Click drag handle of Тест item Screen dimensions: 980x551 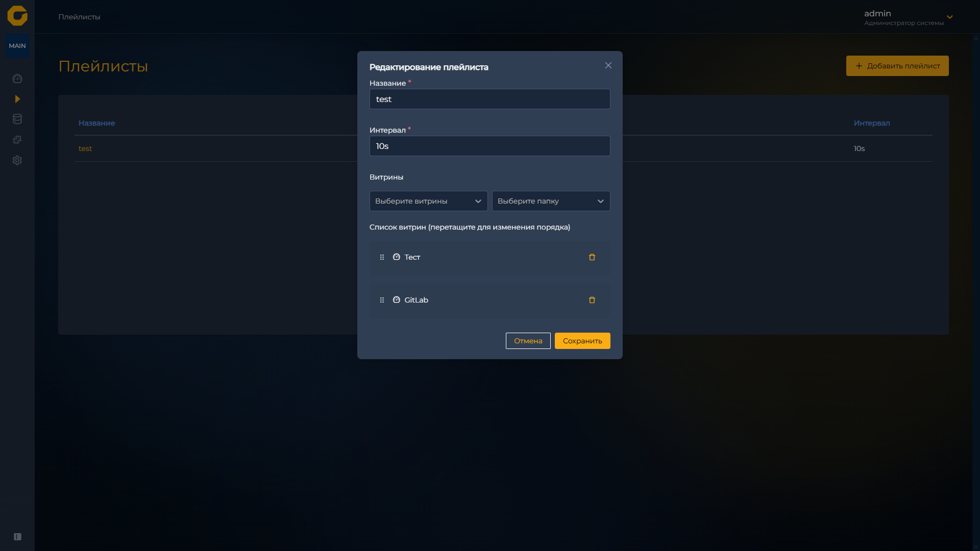click(x=382, y=257)
